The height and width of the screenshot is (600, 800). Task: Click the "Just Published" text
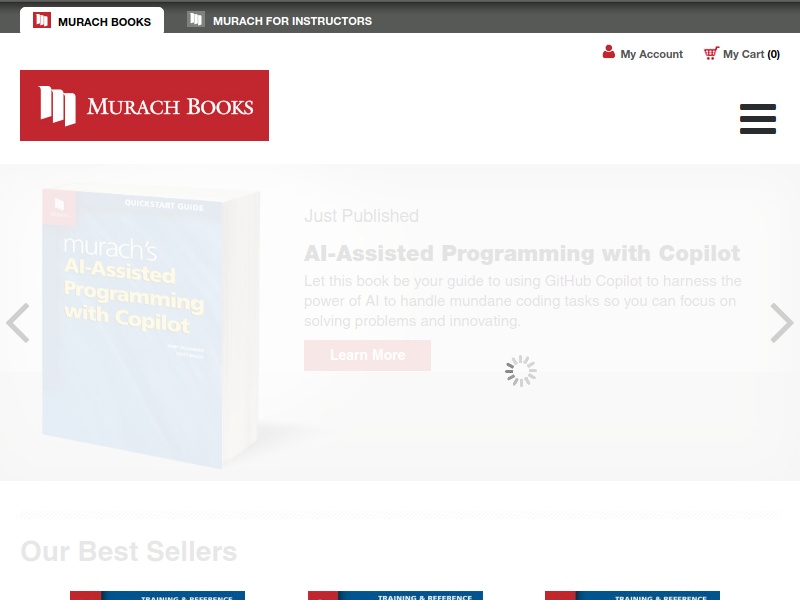[x=361, y=216]
